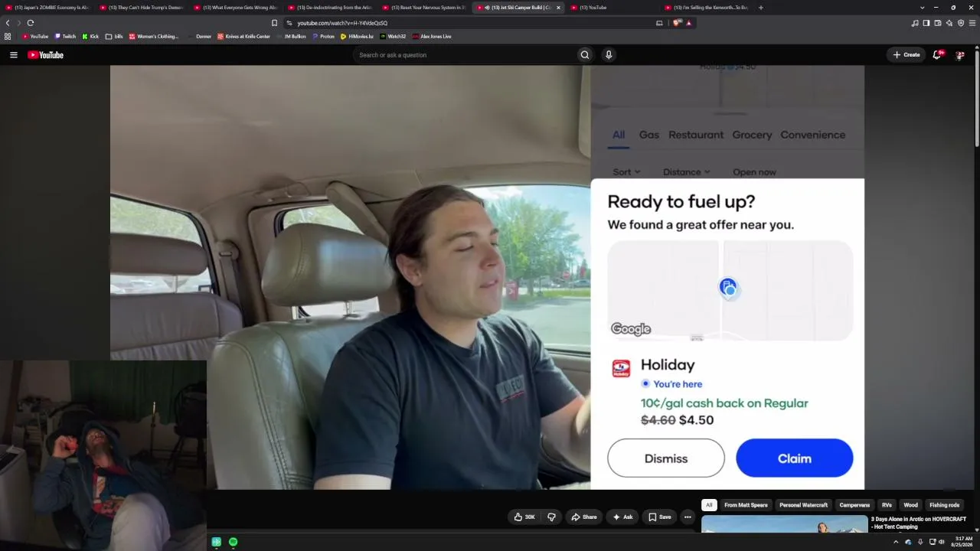
Task: Click the Create button
Action: [x=906, y=55]
